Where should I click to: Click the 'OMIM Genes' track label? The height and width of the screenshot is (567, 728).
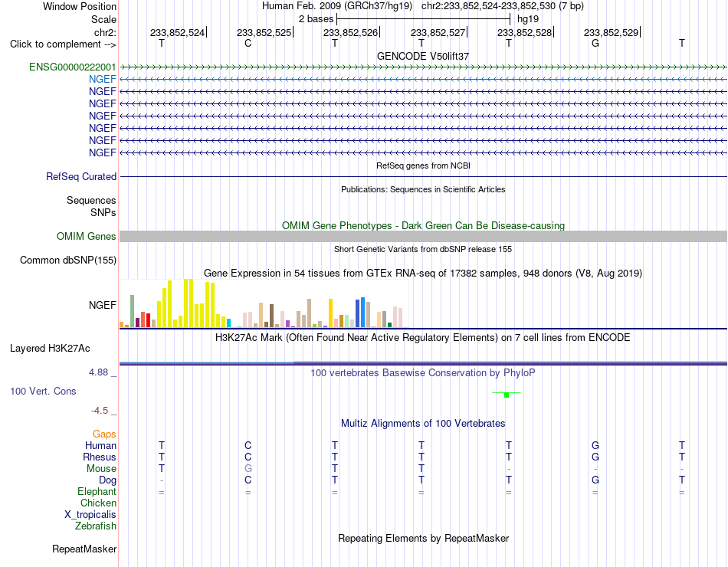(x=87, y=236)
